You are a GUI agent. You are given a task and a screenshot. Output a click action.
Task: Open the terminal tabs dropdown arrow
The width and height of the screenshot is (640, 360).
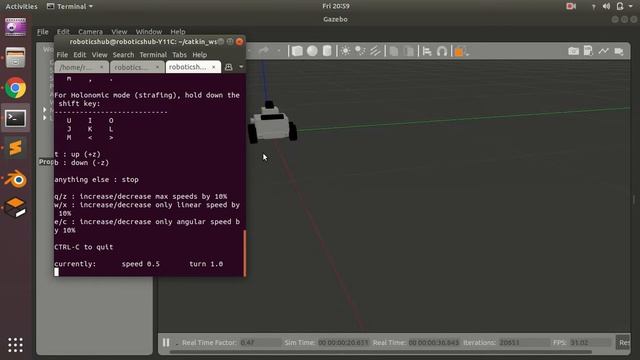[x=241, y=67]
